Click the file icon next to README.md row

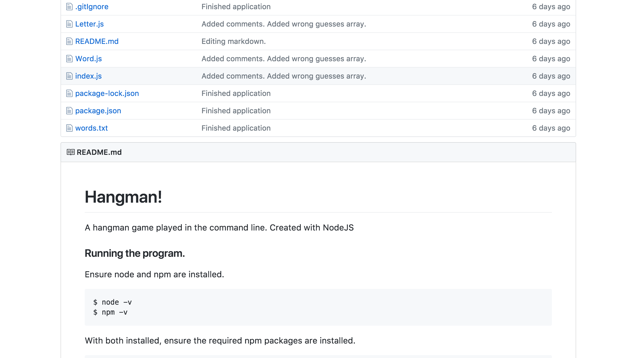[69, 41]
